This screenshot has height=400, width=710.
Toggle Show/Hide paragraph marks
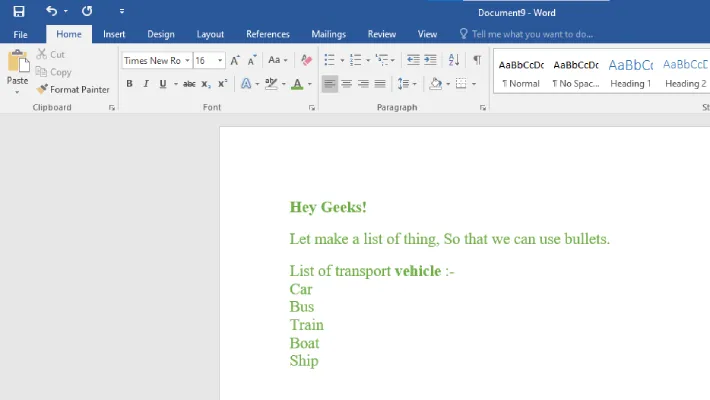tap(477, 60)
